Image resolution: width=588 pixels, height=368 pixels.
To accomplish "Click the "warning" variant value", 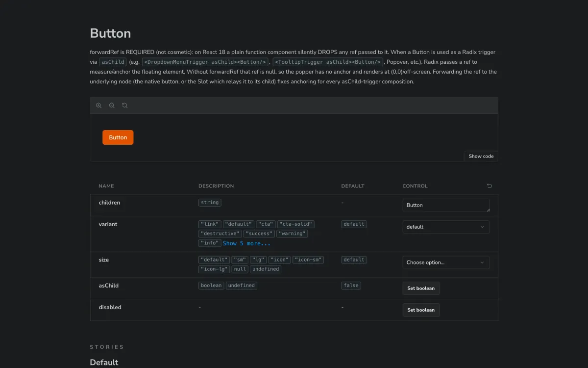I will [x=293, y=234].
